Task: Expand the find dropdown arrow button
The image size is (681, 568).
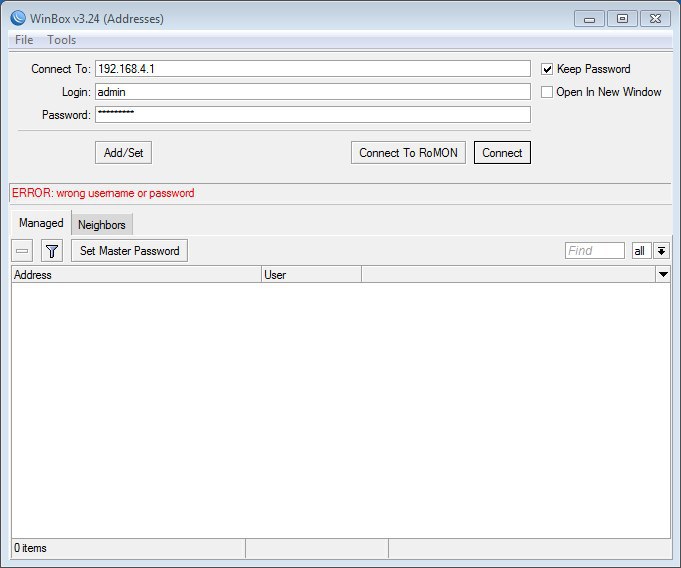Action: click(x=661, y=251)
